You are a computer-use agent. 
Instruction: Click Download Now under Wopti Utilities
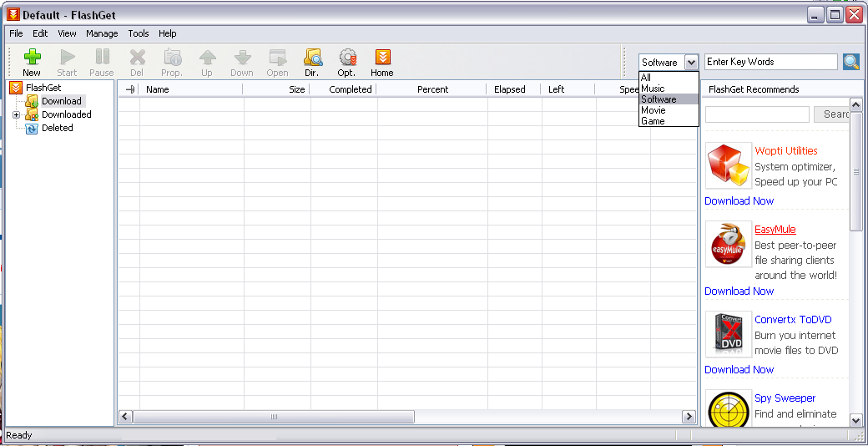(739, 200)
